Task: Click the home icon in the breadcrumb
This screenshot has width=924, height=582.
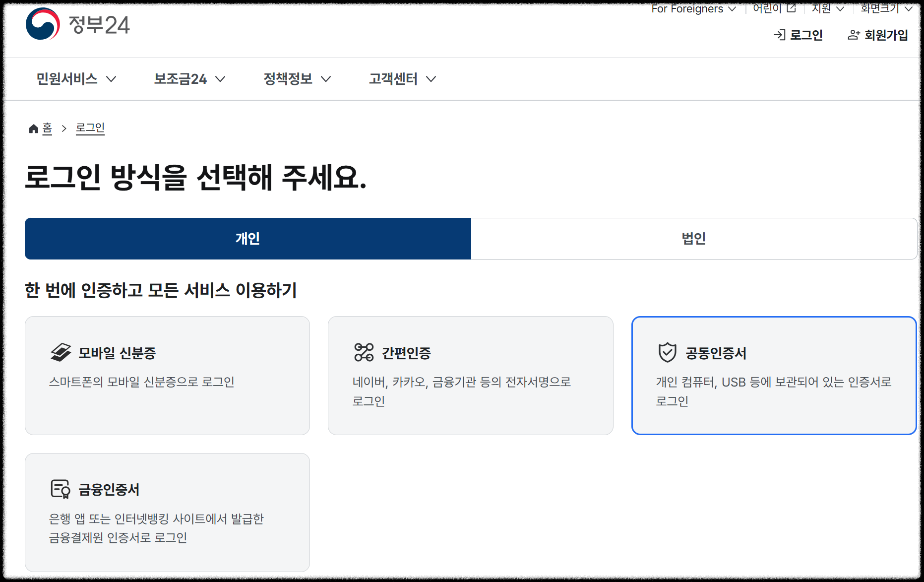Action: tap(33, 128)
